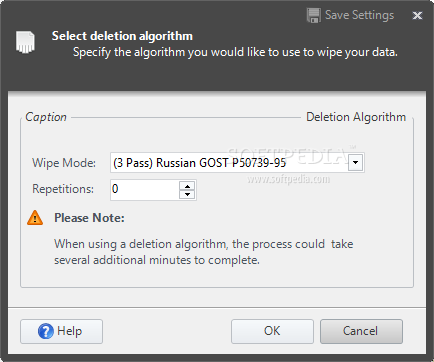Close the deletion algorithm dialog
Image resolution: width=434 pixels, height=362 pixels.
(417, 15)
